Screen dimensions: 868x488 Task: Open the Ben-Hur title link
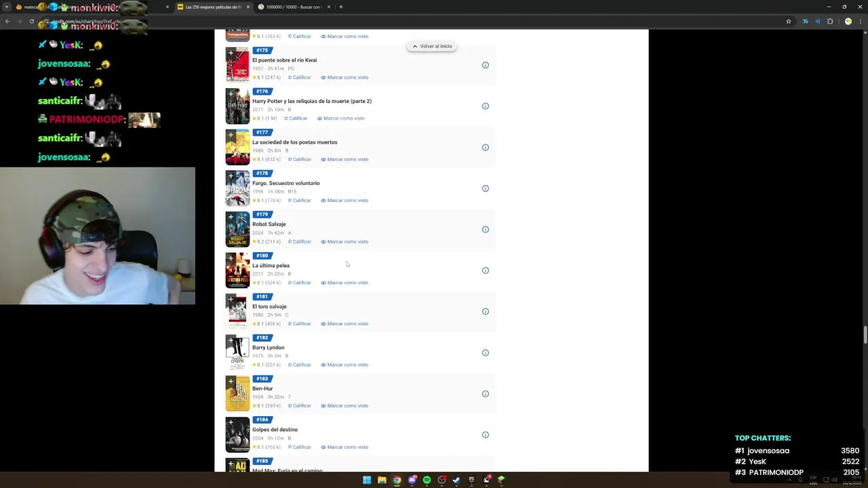point(262,388)
